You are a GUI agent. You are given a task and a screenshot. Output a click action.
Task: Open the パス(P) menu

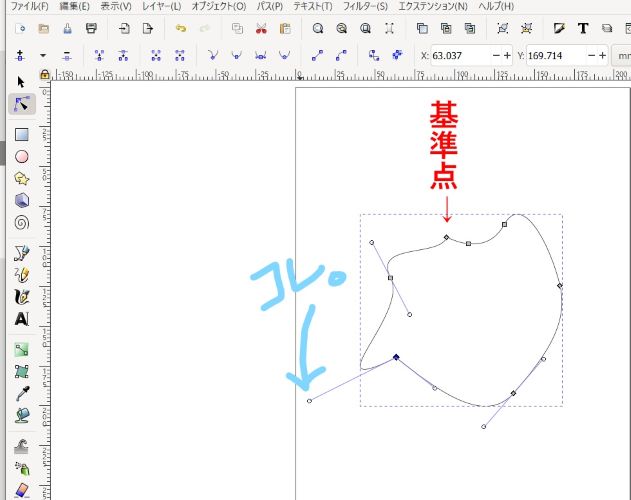[x=270, y=6]
